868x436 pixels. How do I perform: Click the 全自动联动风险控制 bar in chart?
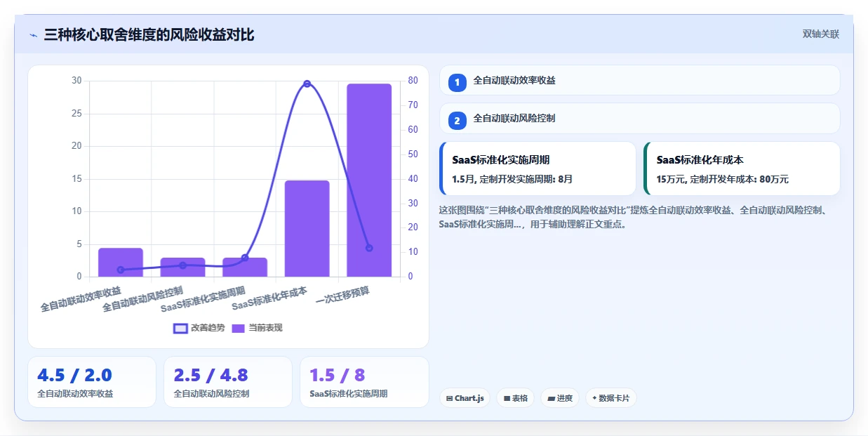182,267
